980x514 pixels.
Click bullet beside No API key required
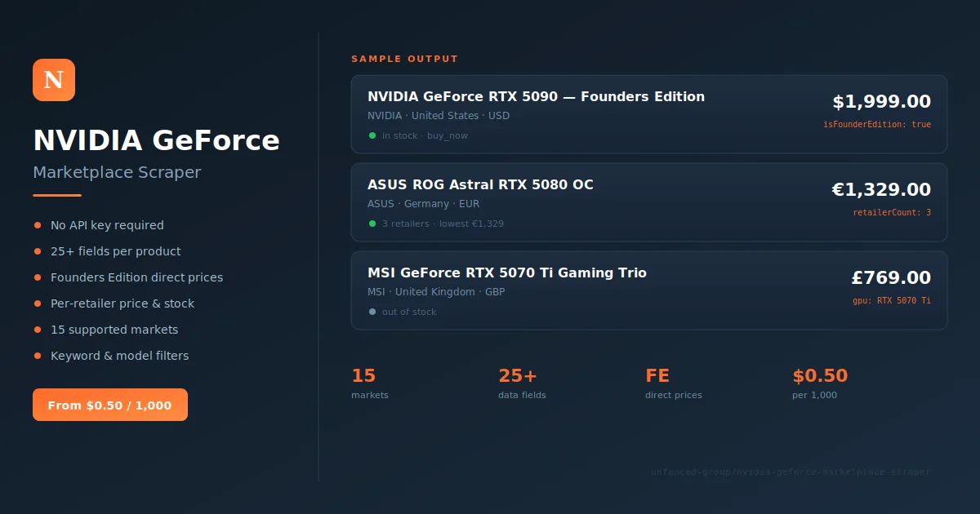coord(37,225)
